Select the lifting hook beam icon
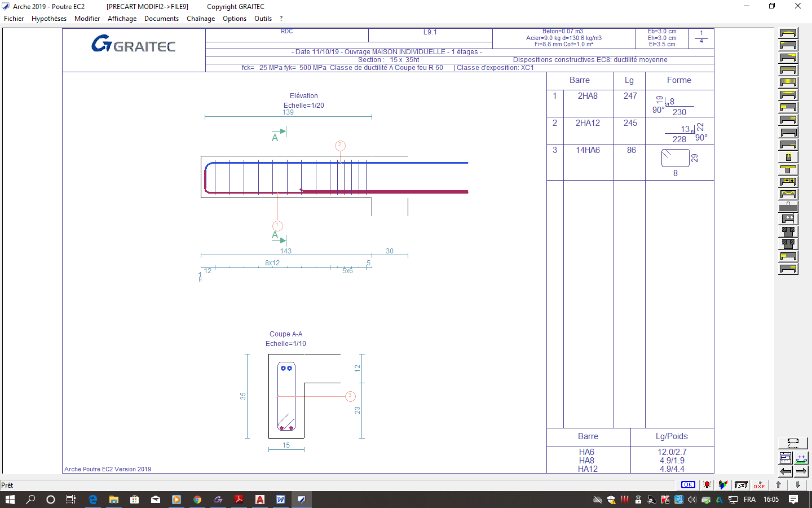 point(788,207)
